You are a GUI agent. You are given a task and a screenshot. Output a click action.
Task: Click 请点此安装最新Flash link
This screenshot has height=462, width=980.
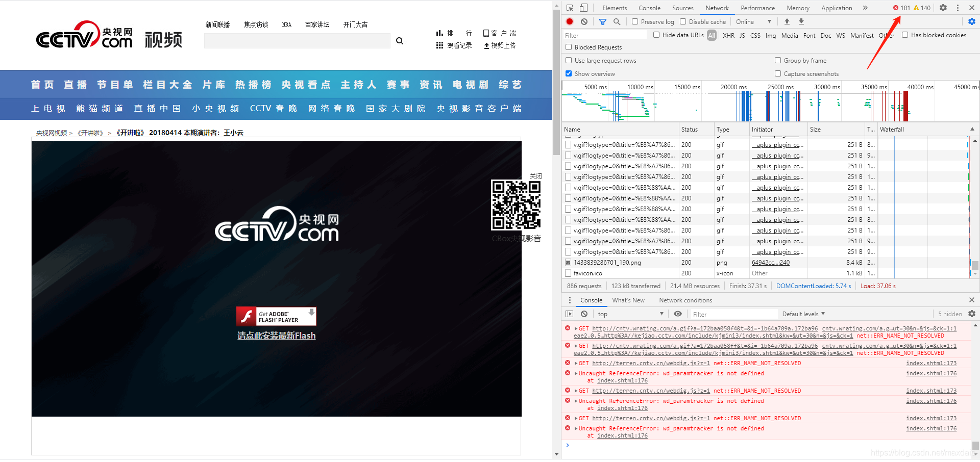click(x=276, y=336)
